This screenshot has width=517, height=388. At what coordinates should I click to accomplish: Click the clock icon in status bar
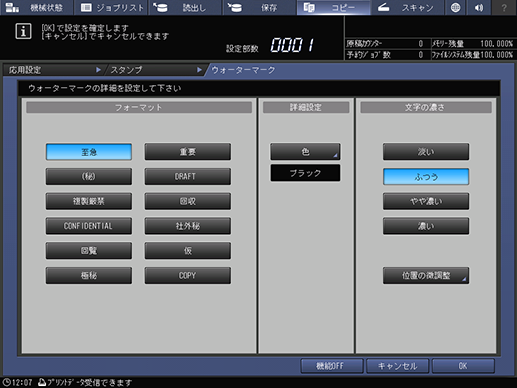tap(7, 382)
